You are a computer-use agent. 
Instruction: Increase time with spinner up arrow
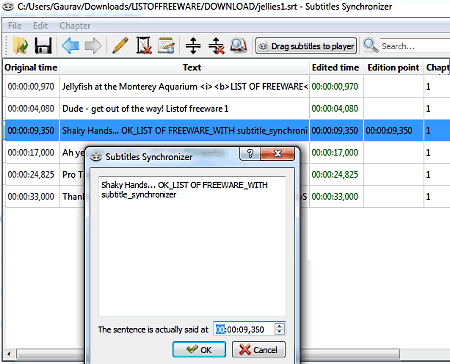(x=280, y=326)
